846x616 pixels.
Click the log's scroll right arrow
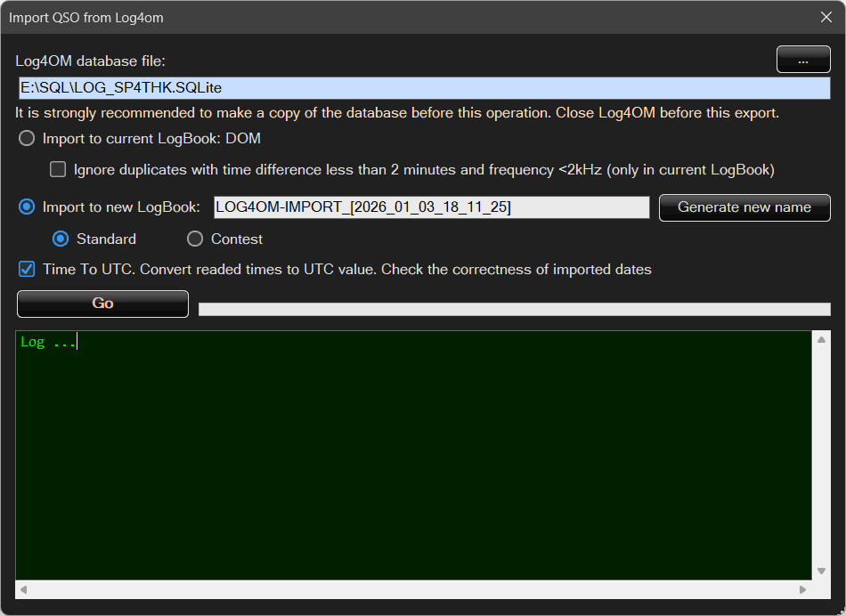point(803,589)
